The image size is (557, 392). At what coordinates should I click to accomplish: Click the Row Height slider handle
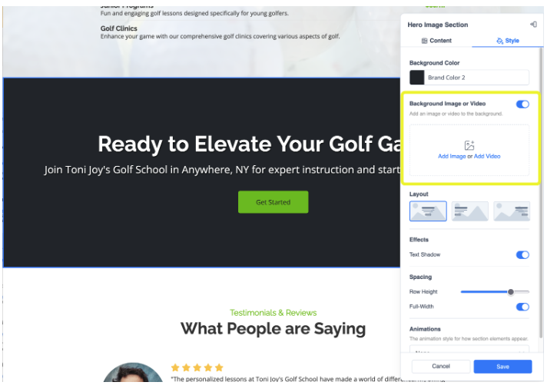[x=510, y=292]
